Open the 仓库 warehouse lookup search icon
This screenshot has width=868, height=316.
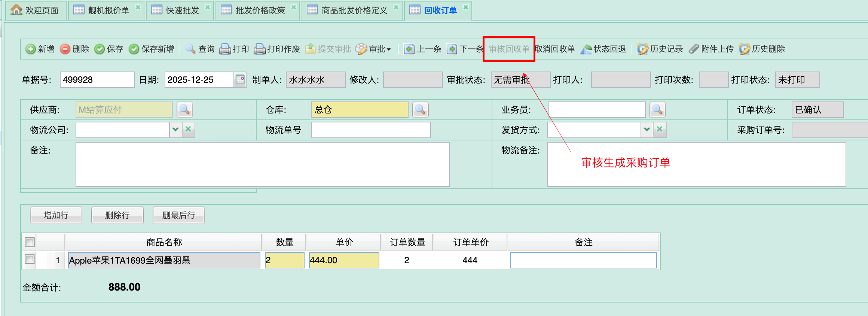click(420, 110)
